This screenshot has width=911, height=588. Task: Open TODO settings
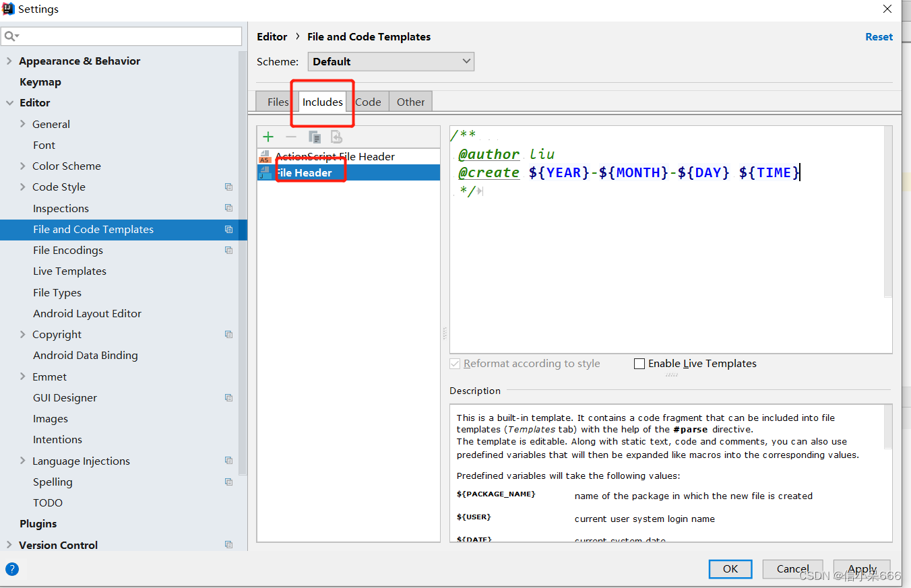[48, 502]
